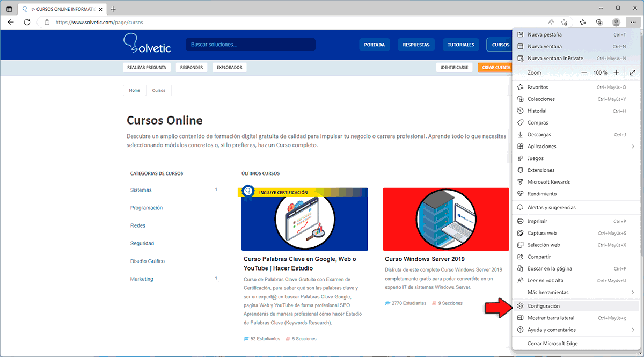This screenshot has width=644, height=357.
Task: Select Captura web menu item
Action: click(x=576, y=233)
